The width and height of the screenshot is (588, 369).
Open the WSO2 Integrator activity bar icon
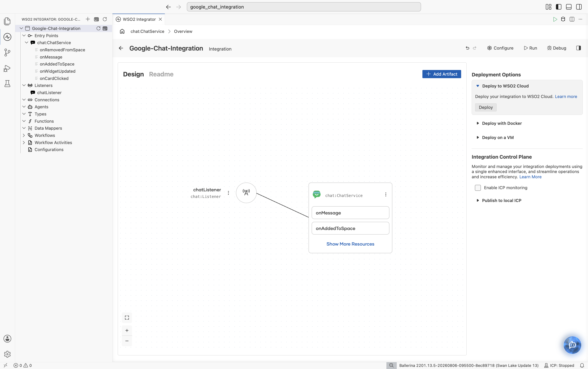tap(7, 37)
